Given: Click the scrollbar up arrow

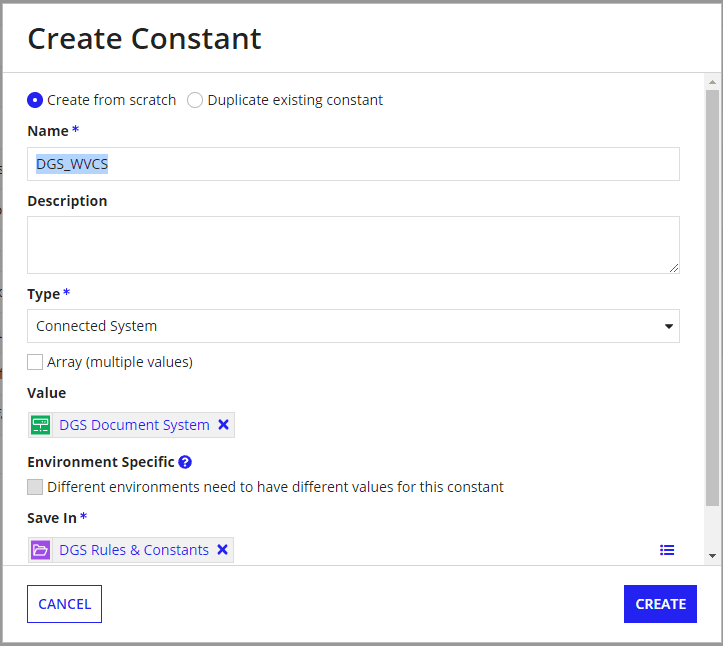Looking at the screenshot, I should [712, 82].
